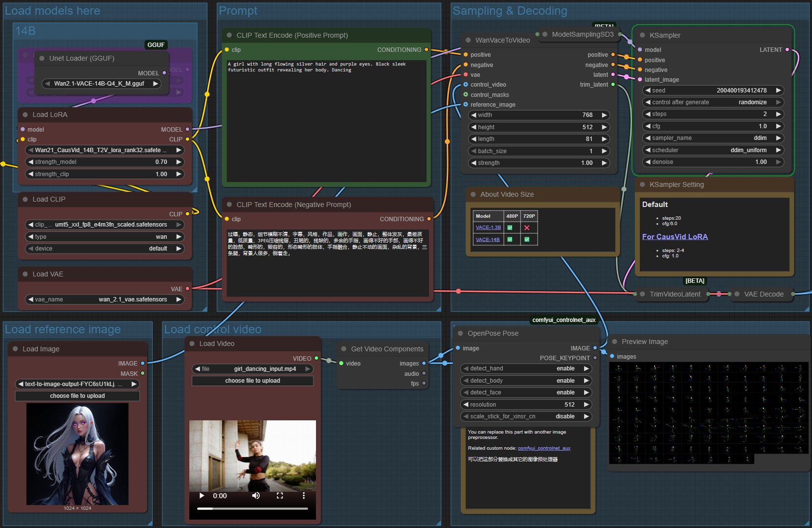Click the video playback progress bar

click(252, 508)
